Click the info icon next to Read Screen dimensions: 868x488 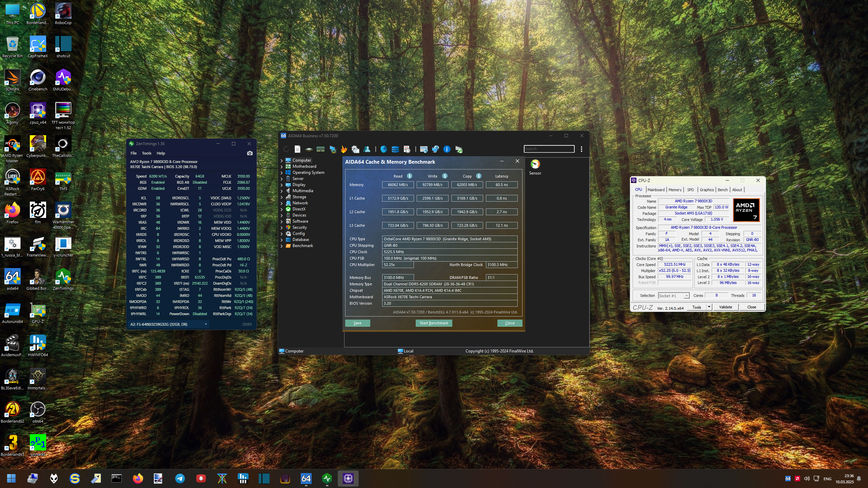(410, 176)
